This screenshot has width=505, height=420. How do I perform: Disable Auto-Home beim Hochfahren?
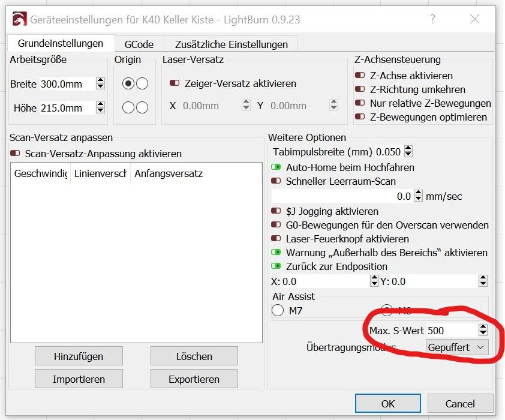tap(276, 167)
